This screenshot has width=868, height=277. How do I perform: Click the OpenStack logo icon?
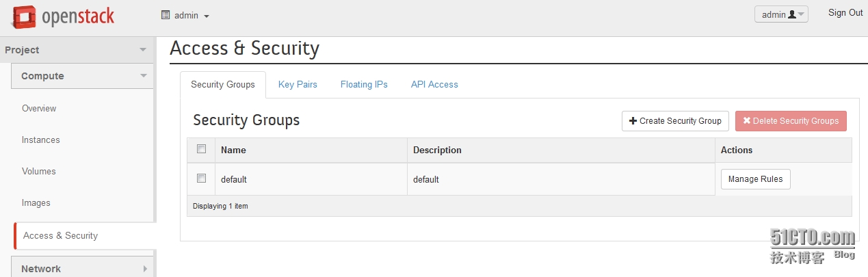[24, 17]
